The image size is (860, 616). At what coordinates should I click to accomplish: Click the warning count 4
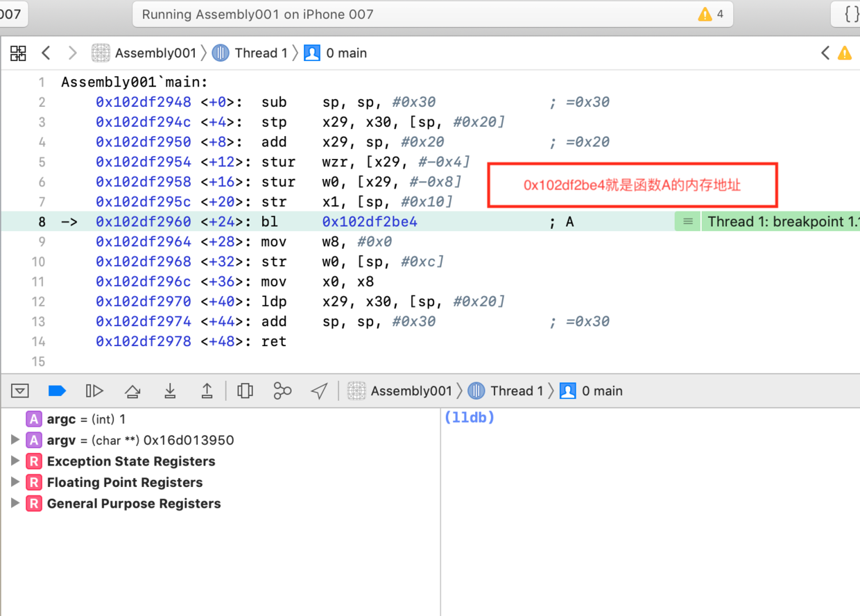(721, 14)
